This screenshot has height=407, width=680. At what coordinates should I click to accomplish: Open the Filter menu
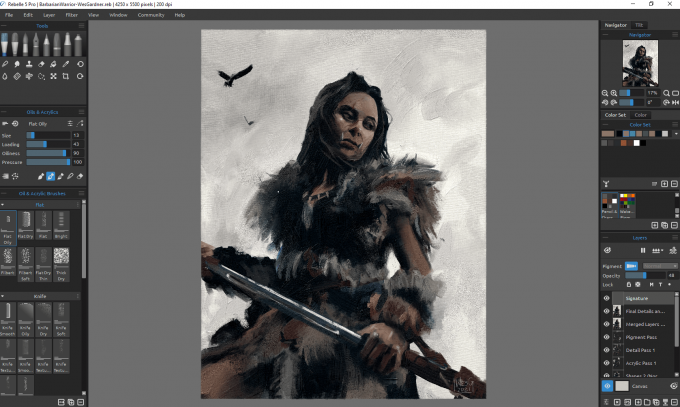(72, 15)
